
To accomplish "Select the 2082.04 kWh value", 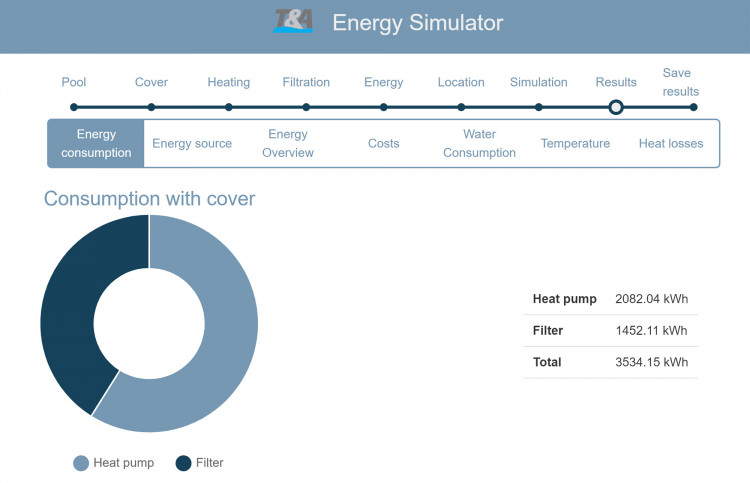I will click(651, 299).
